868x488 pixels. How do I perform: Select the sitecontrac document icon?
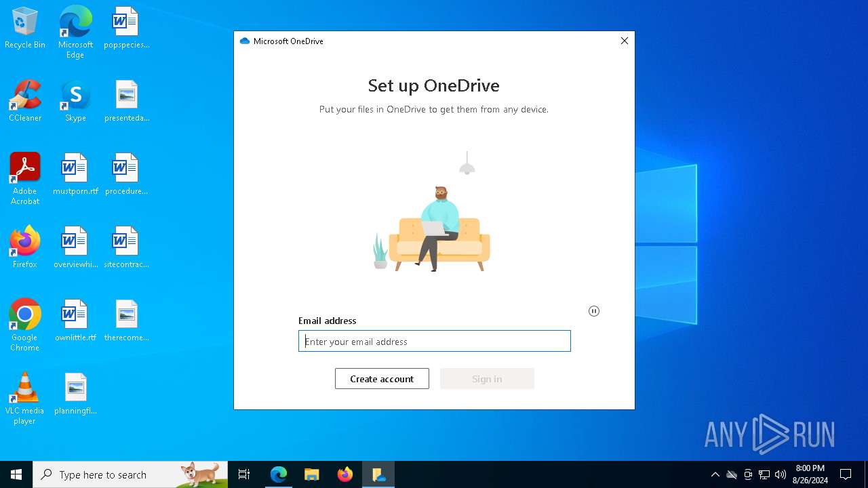click(x=126, y=248)
